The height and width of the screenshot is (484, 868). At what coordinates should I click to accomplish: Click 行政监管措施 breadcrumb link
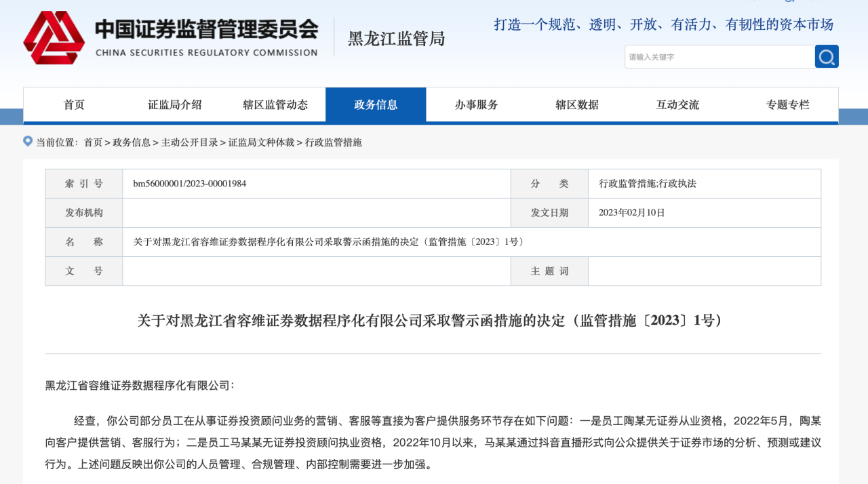pos(334,142)
